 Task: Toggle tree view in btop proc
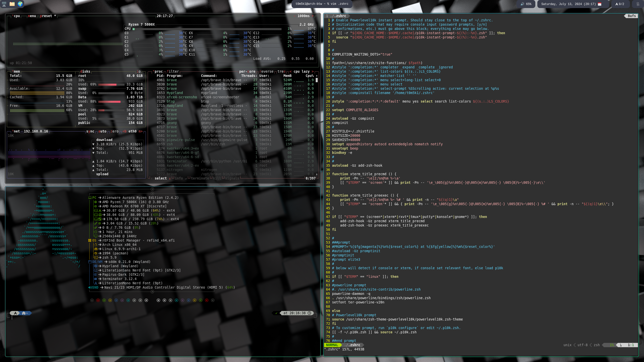[281, 71]
